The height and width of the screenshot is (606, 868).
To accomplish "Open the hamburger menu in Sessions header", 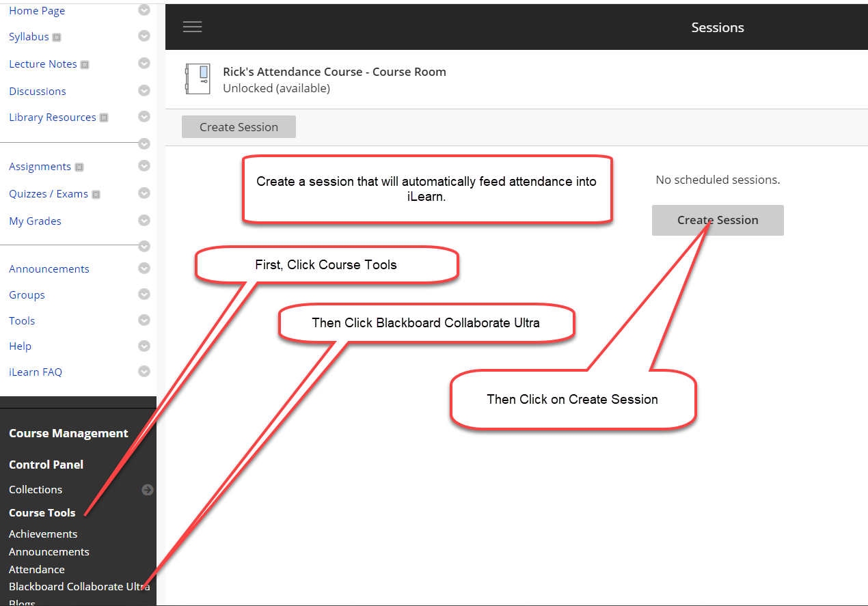I will [192, 27].
